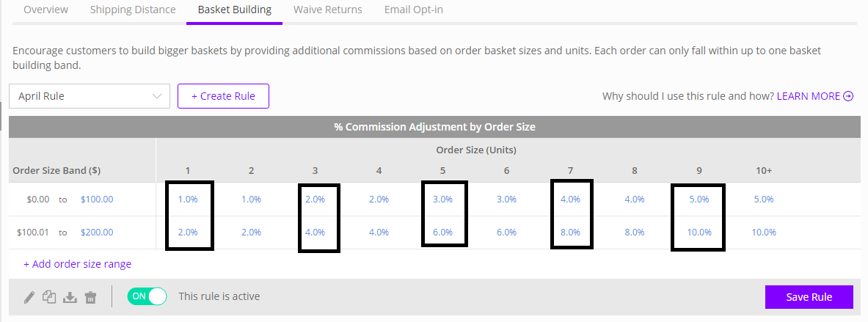This screenshot has height=322, width=868.
Task: Edit the $100.00 band upper limit
Action: [97, 200]
